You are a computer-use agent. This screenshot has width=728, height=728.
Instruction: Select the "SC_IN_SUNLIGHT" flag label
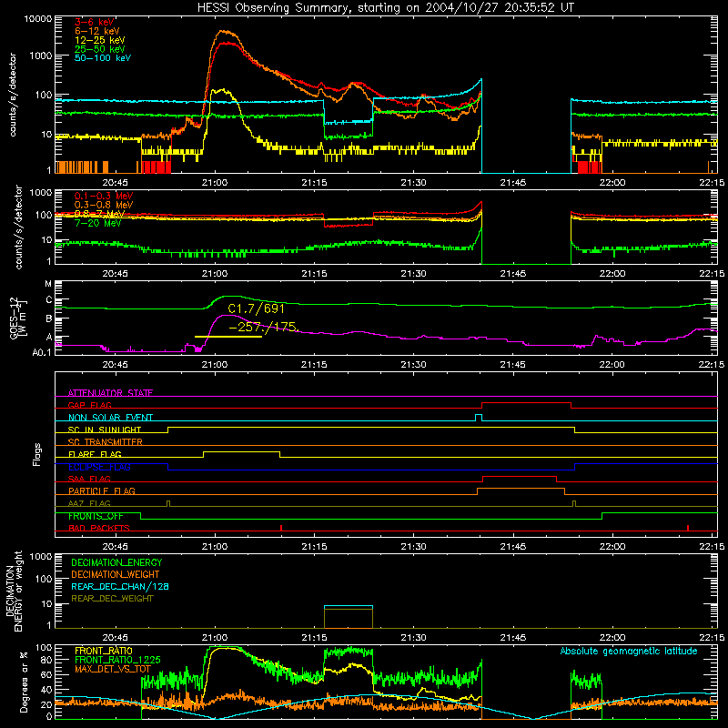(105, 430)
